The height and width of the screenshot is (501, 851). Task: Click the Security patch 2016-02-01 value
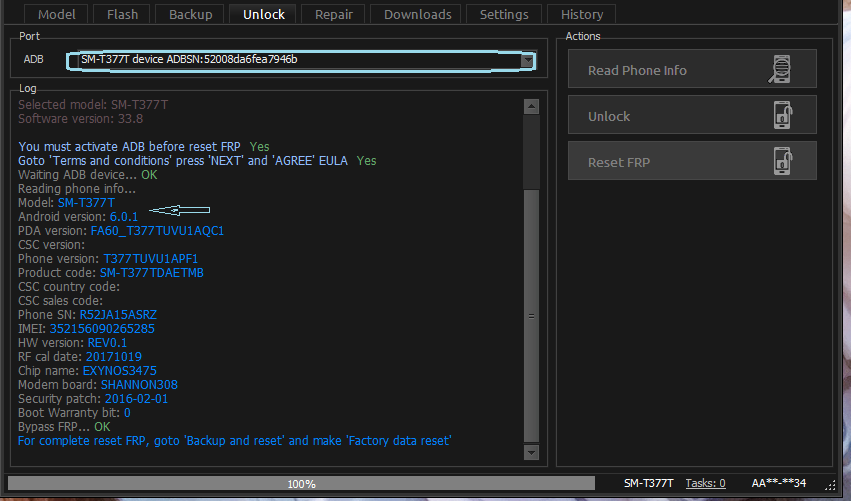point(136,399)
